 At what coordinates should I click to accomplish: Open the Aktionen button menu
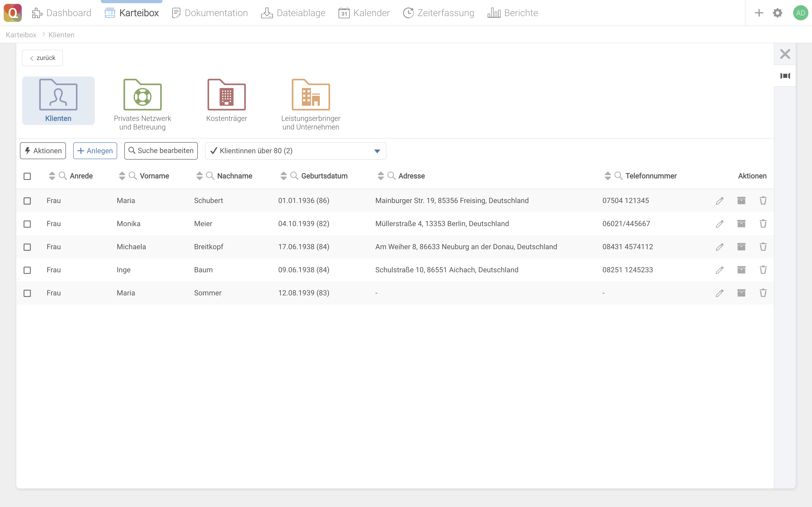coord(43,151)
